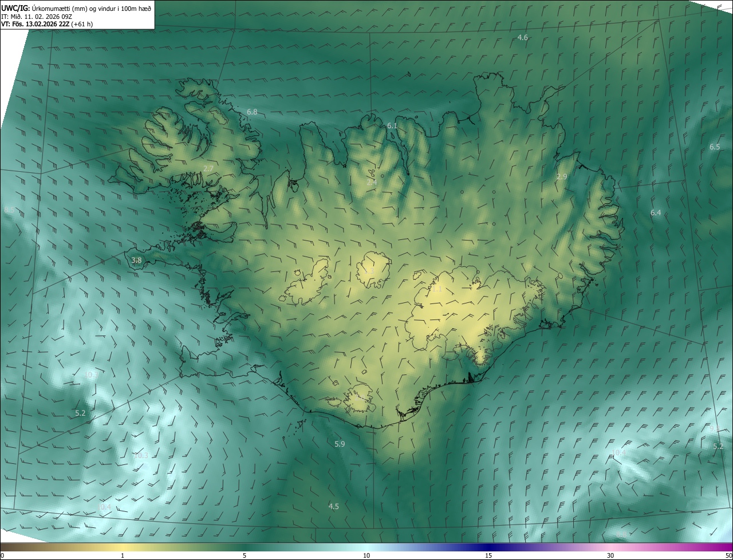This screenshot has width=733, height=560.
Task: Select the 5 tick label on the colour scale
Action: click(x=245, y=556)
